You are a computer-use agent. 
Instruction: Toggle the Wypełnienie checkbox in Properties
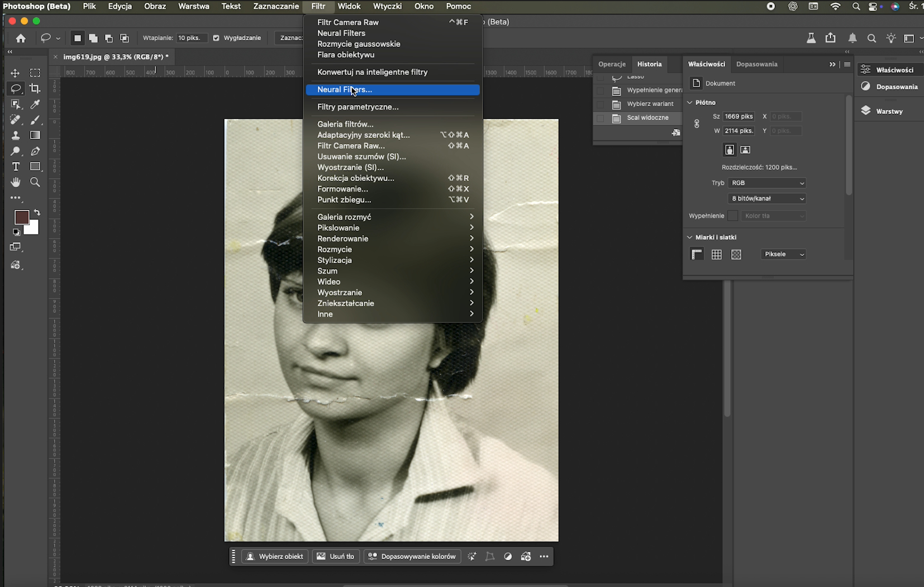[732, 216]
